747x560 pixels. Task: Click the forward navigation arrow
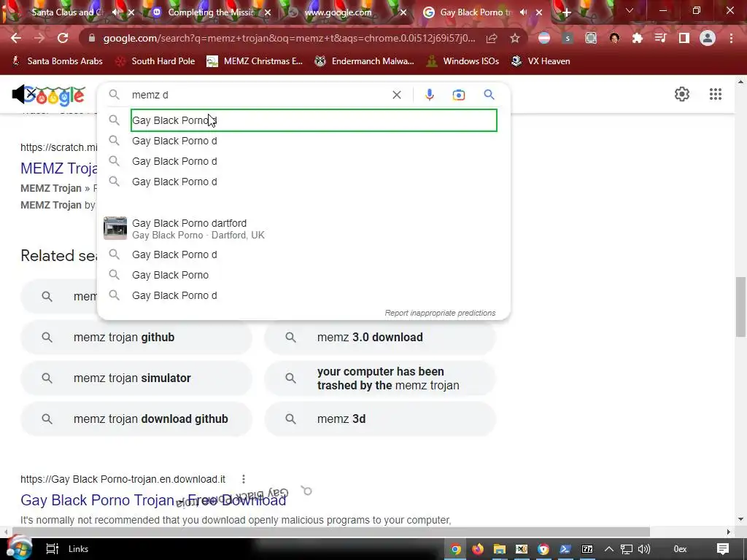point(39,38)
